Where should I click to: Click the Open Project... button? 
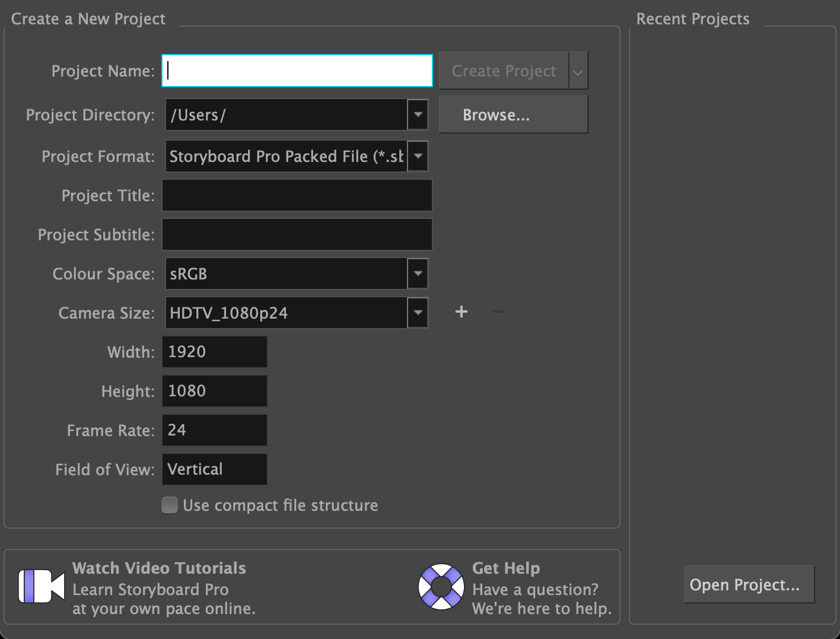749,585
